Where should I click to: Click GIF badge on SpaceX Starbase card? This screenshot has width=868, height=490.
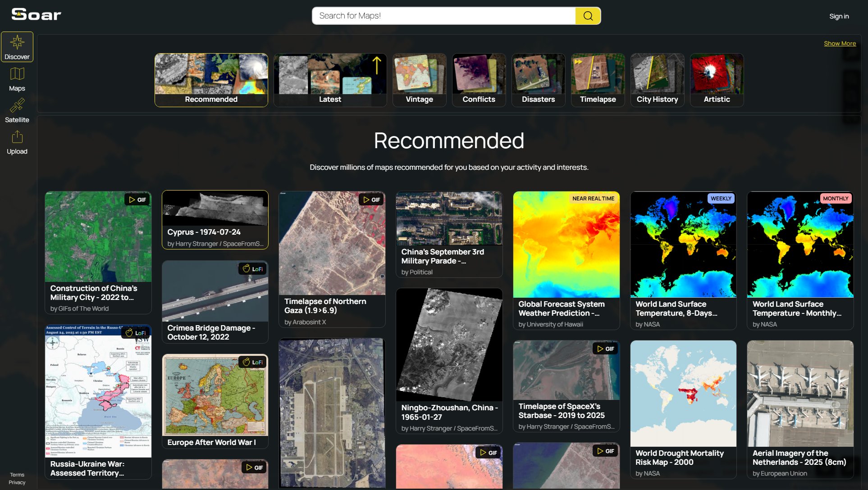coord(605,349)
